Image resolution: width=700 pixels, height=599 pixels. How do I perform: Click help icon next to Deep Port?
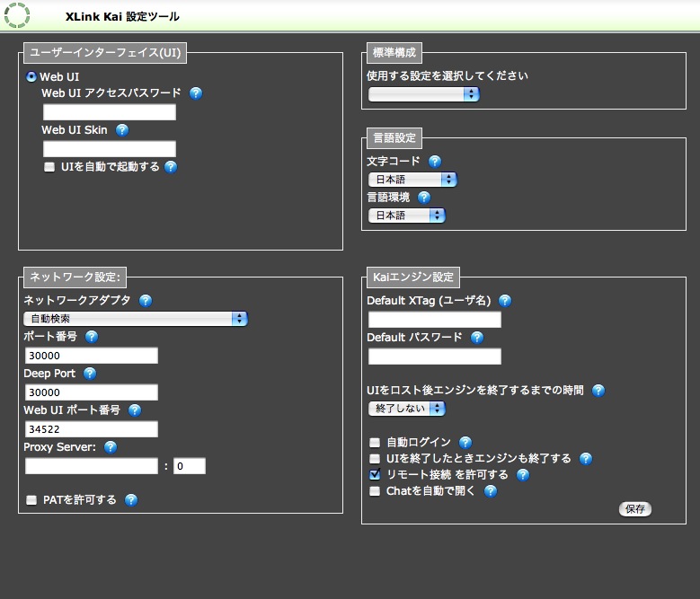(x=90, y=374)
